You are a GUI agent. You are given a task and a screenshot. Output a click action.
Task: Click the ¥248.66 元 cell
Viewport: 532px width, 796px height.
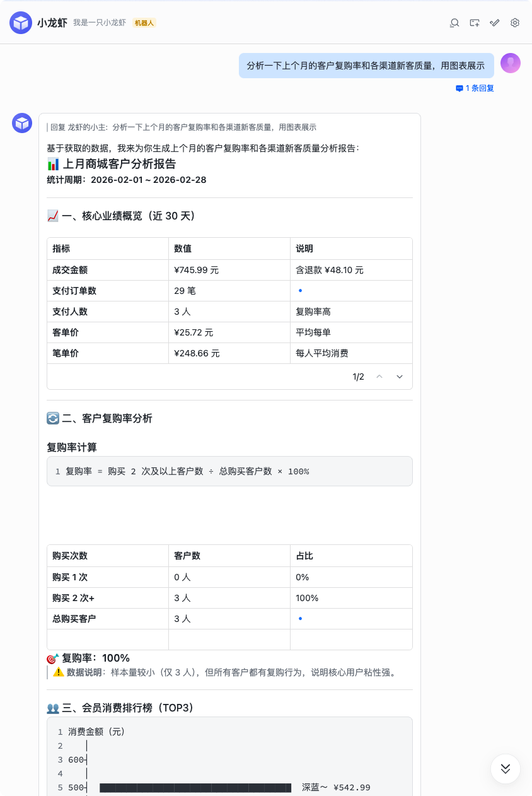pos(229,353)
